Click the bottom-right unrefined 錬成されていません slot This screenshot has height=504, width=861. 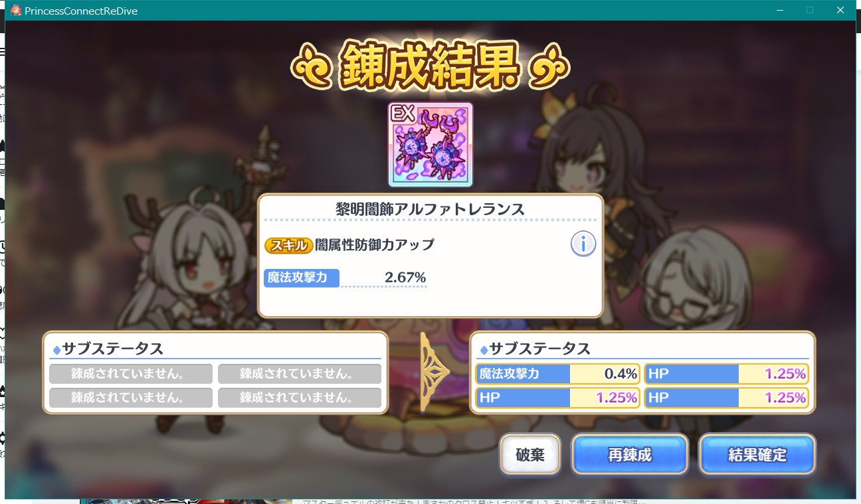[x=300, y=398]
